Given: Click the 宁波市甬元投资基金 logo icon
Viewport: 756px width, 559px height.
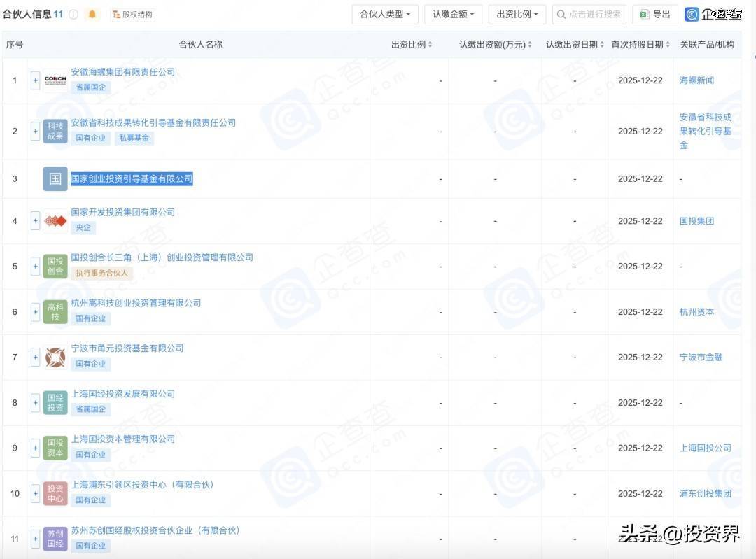Looking at the screenshot, I should (55, 358).
